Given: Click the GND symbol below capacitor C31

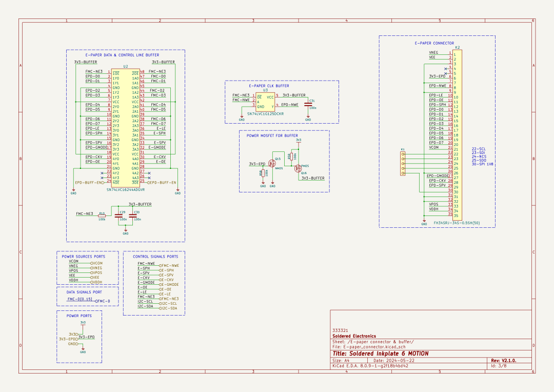Looking at the screenshot, I should pyautogui.click(x=308, y=119).
